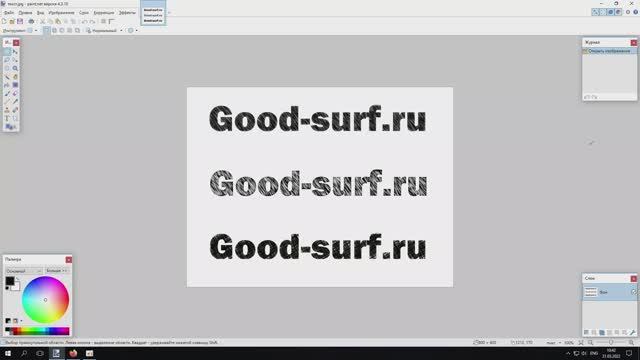Image resolution: width=640 pixels, height=360 pixels.
Task: Click the Undo arrow in the toolbar
Action: [x=84, y=21]
